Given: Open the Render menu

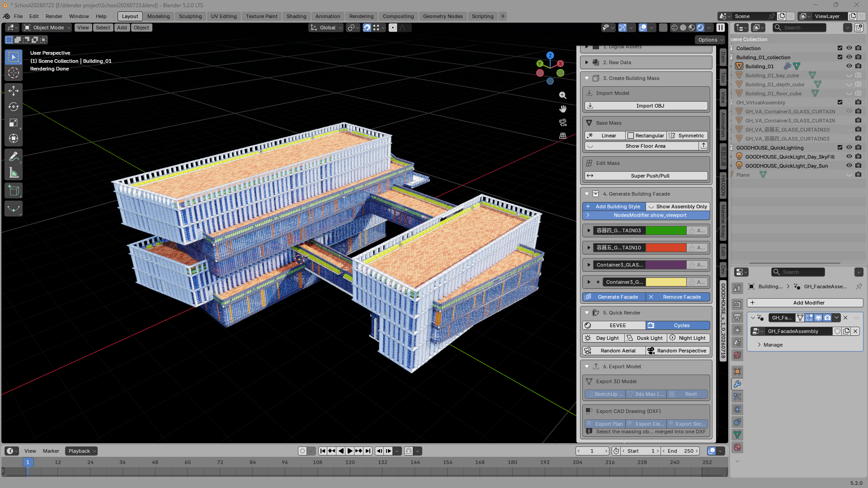Looking at the screenshot, I should click(x=54, y=16).
